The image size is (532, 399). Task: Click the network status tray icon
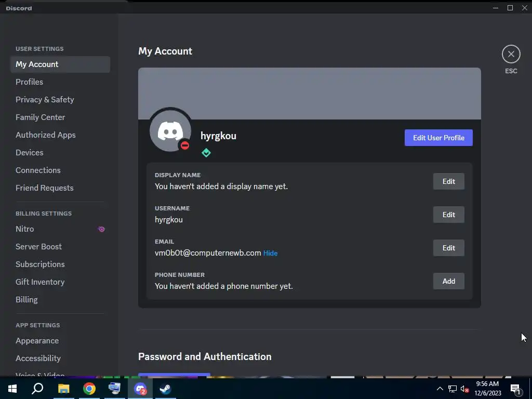pos(453,389)
